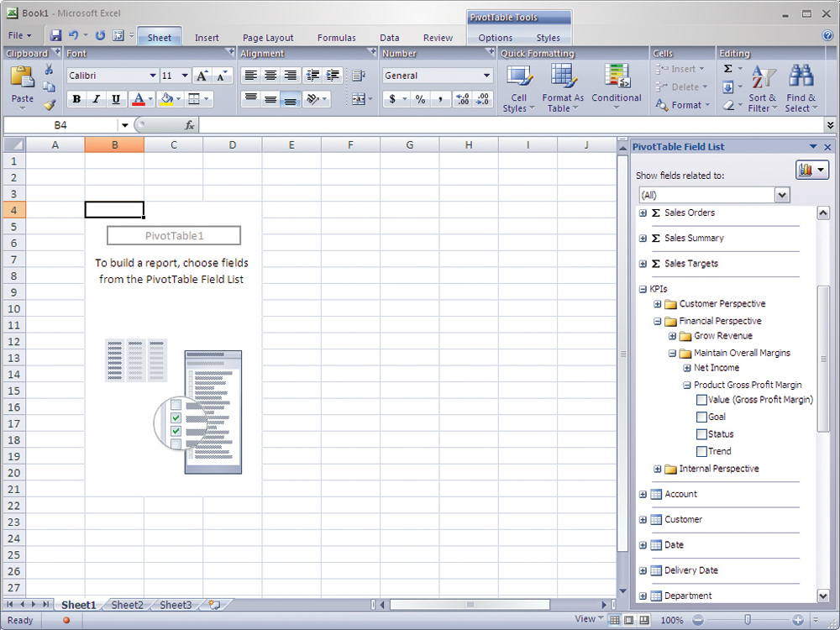Switch to the Insert ribbon tab

point(207,38)
